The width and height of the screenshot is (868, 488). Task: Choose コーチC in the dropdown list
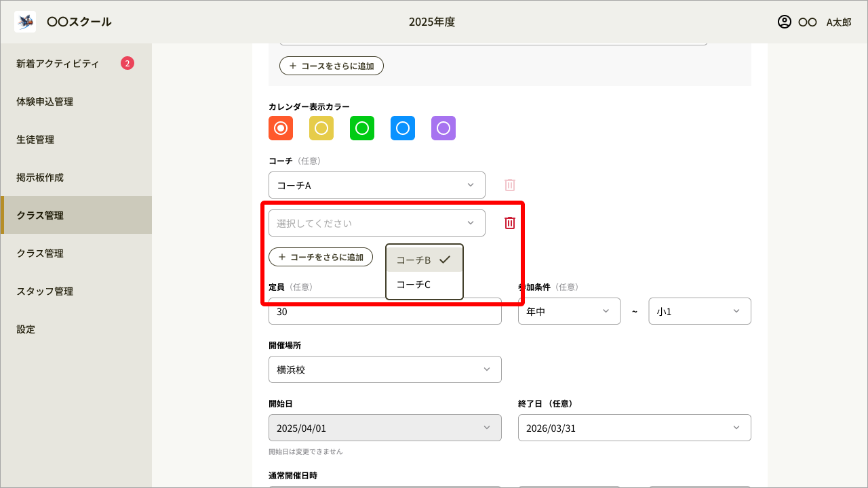pyautogui.click(x=424, y=285)
